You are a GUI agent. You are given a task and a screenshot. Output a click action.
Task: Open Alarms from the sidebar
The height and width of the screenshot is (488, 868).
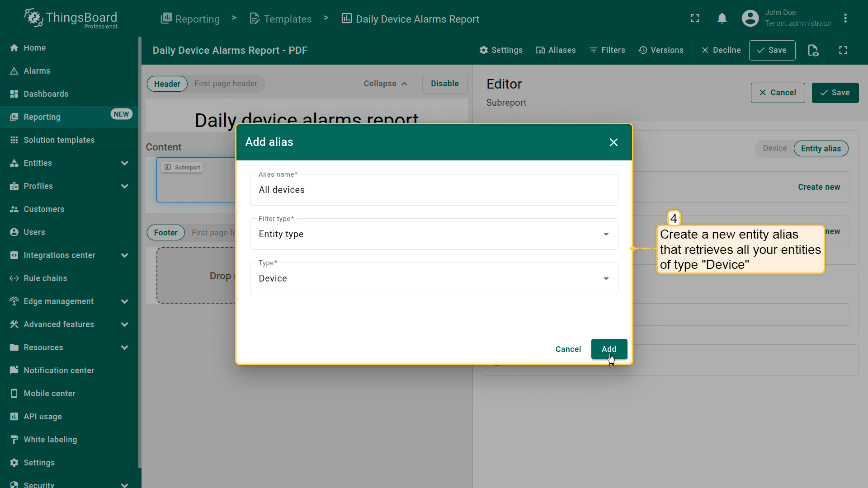pyautogui.click(x=37, y=71)
